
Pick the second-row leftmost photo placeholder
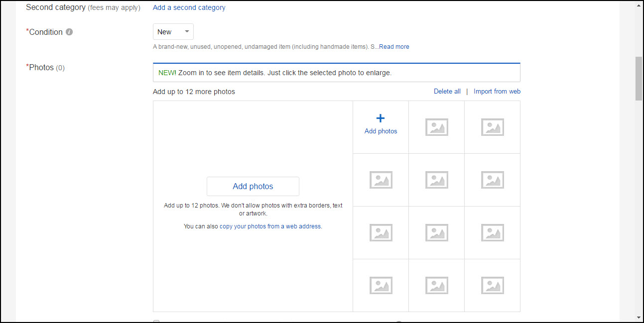click(x=381, y=180)
